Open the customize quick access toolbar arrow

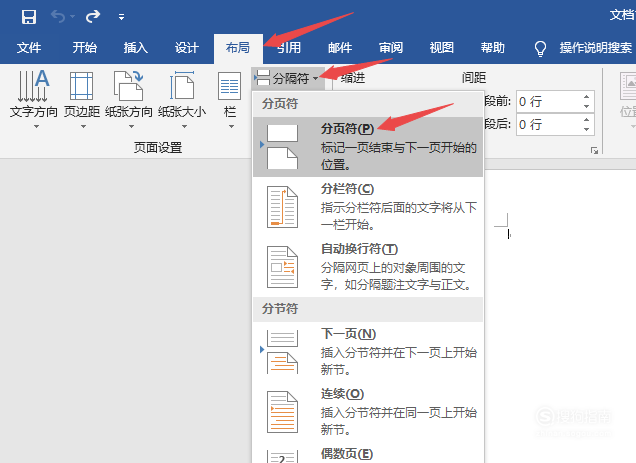tap(121, 17)
